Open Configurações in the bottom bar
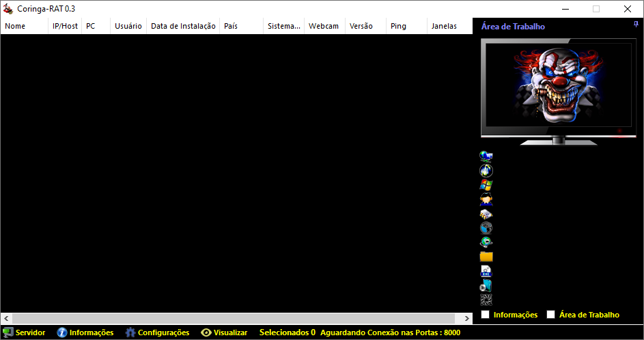 (157, 332)
